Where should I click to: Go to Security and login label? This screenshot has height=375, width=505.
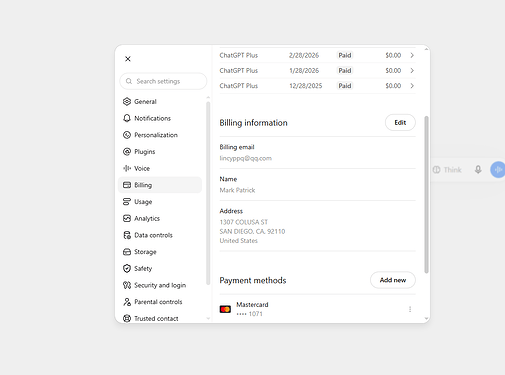pos(160,285)
